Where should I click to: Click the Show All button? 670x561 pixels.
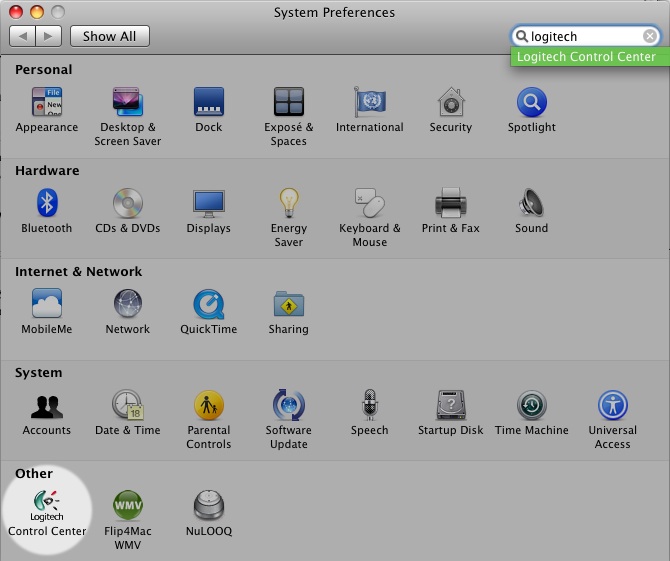[x=110, y=36]
